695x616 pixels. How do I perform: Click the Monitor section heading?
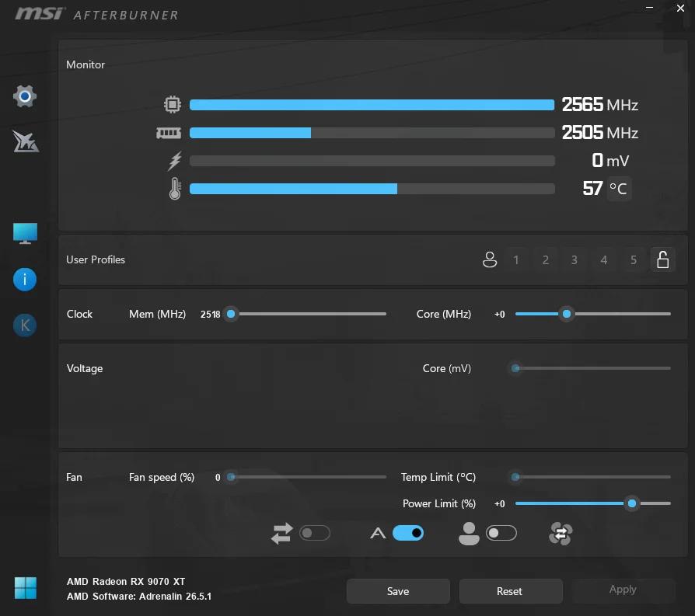86,64
